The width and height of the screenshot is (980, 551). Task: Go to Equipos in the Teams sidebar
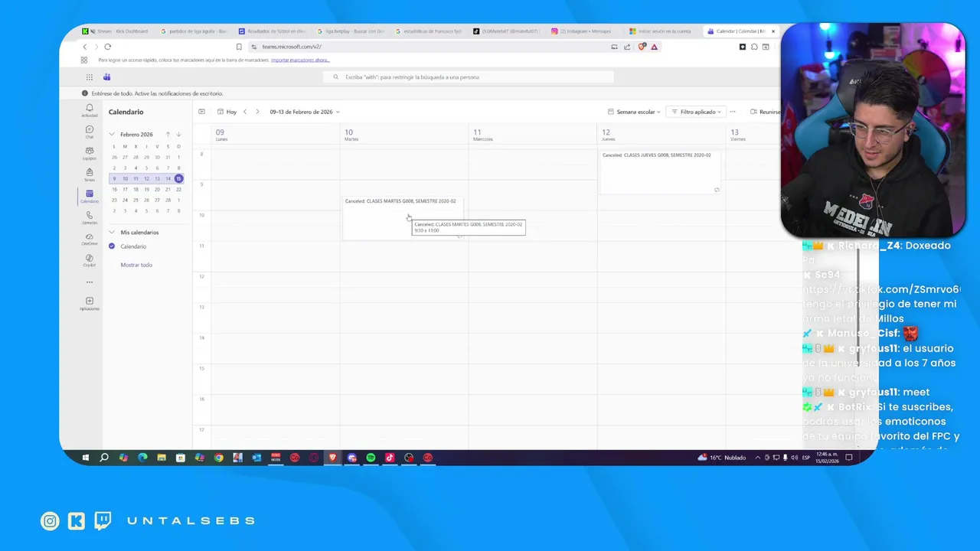(90, 153)
